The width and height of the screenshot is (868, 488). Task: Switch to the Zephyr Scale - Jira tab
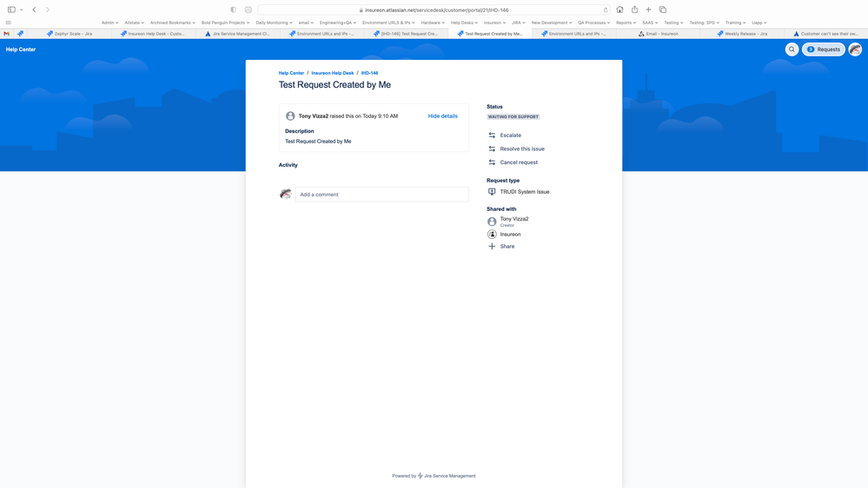click(70, 34)
